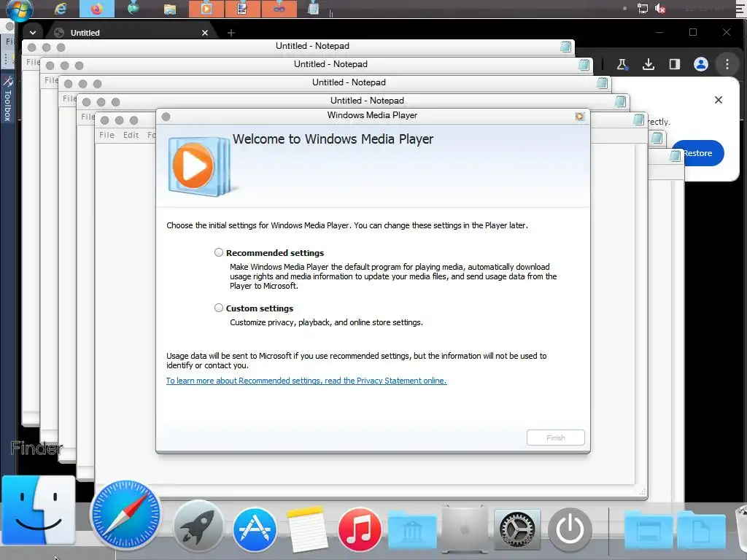The width and height of the screenshot is (747, 560).
Task: Open the library folder in the dock
Action: (412, 530)
